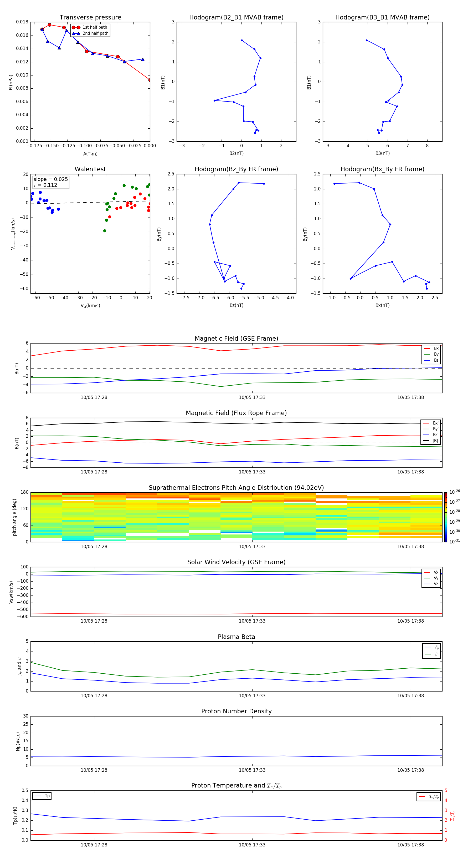Click the "Tp(10^6K)" y-axis label
Viewport: 473px width, 868px height.
click(15, 815)
